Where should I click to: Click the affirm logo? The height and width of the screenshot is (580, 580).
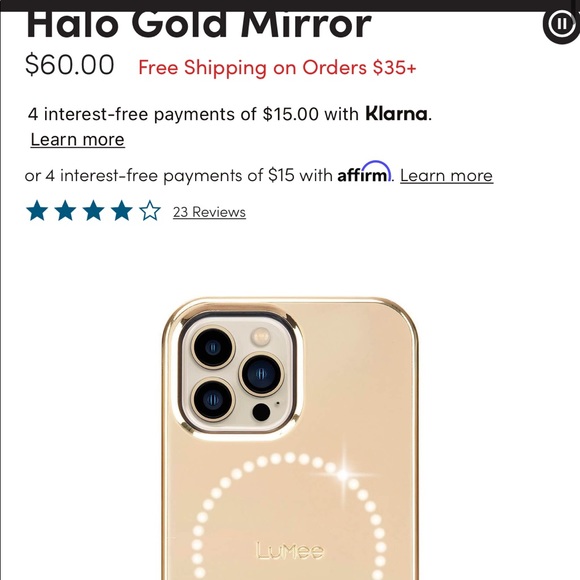coord(364,172)
